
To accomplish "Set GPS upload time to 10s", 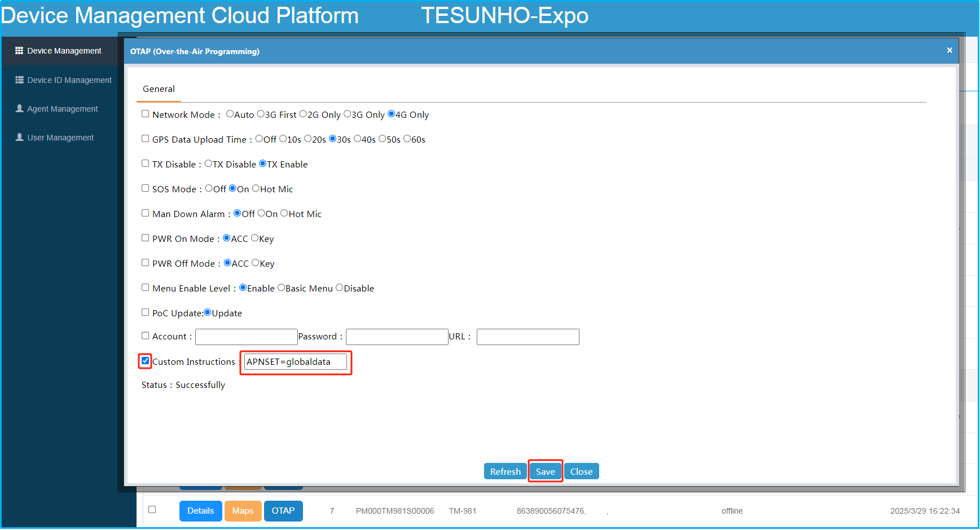I will point(283,139).
